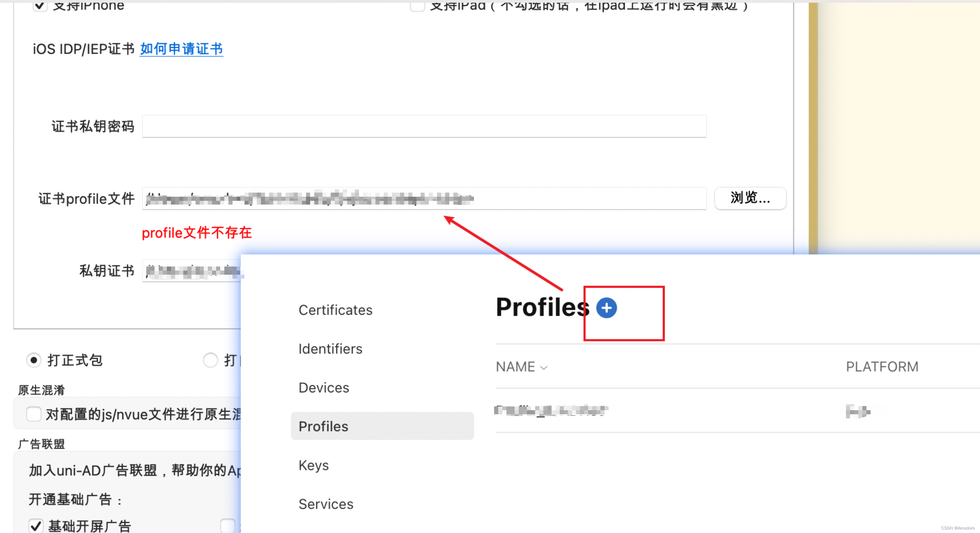Screen dimensions: 980x533
Task: Click the Keys section icon in sidebar
Action: point(314,465)
